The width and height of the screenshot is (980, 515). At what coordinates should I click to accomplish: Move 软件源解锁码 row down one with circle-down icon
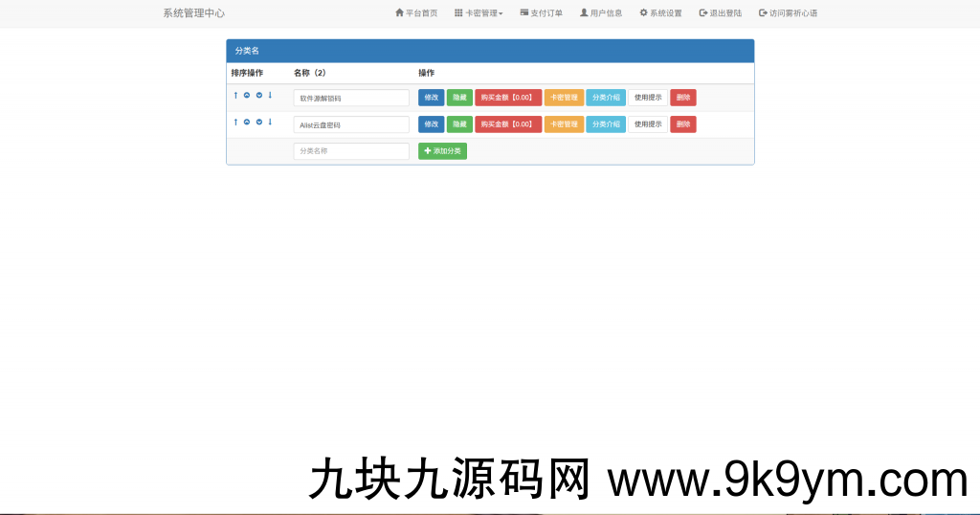pyautogui.click(x=258, y=95)
